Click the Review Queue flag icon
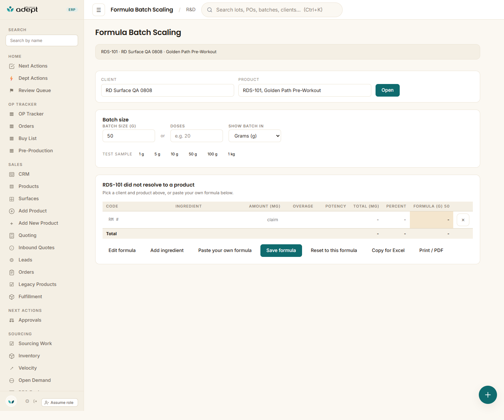 point(12,91)
